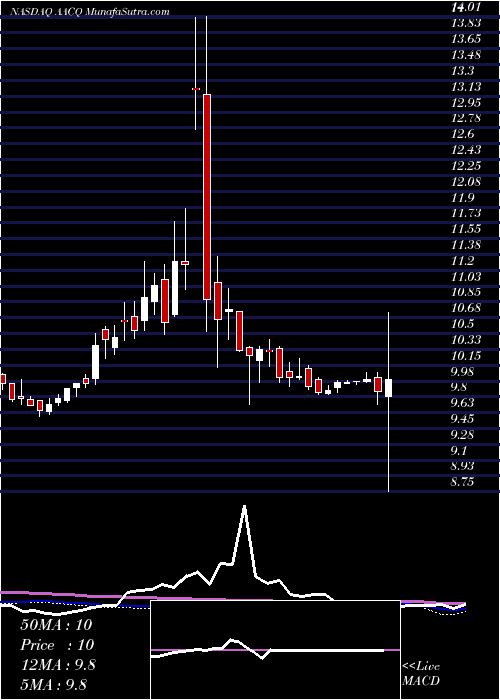Viewport: 500px width, 700px height.
Task: Click the <<Live MACD label
Action: 422,674
